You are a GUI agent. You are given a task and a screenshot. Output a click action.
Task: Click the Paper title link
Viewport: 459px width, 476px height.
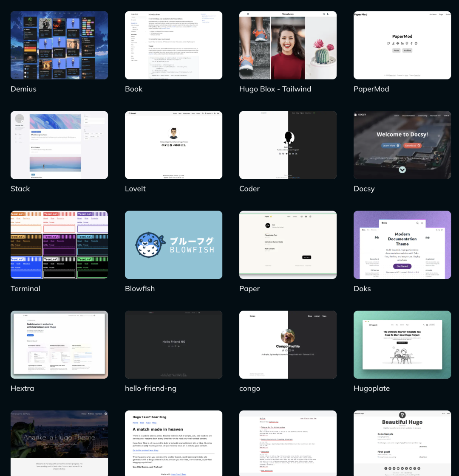249,289
